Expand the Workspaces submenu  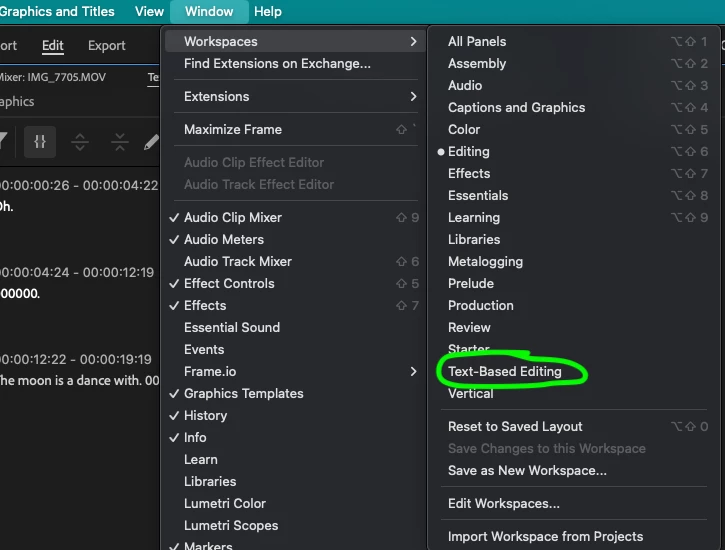point(296,41)
